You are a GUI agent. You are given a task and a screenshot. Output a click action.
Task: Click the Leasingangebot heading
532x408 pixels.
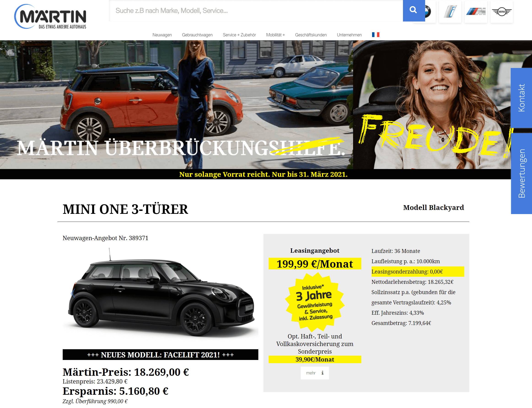(315, 251)
